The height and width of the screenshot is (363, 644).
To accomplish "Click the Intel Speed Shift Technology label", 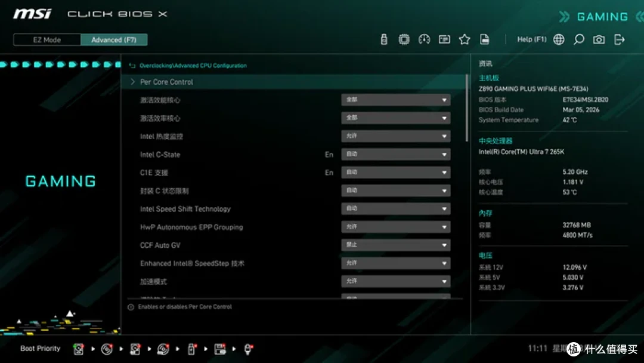I will click(x=185, y=209).
